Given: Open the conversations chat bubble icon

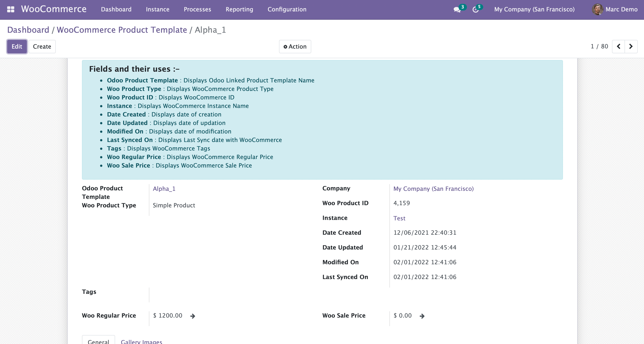Looking at the screenshot, I should coord(457,10).
